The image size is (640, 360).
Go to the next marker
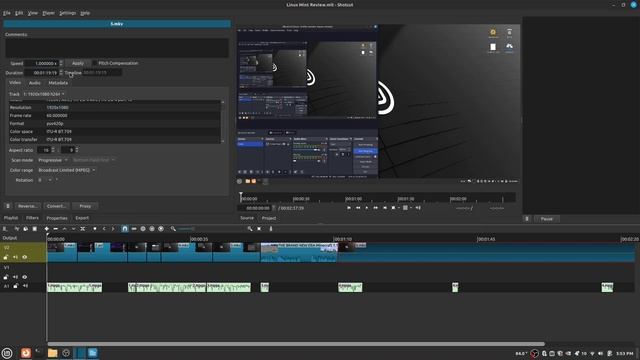(113, 229)
